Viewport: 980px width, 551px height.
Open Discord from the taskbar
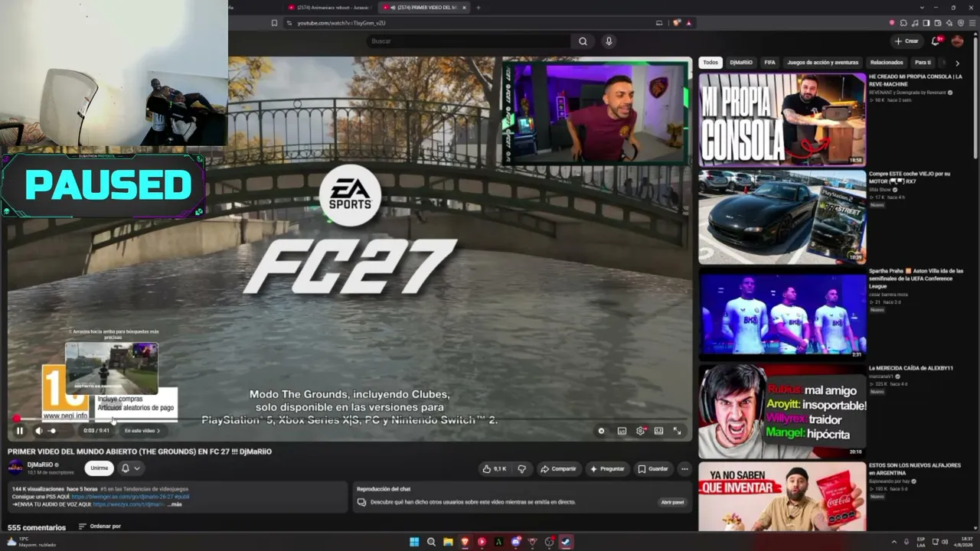point(515,542)
